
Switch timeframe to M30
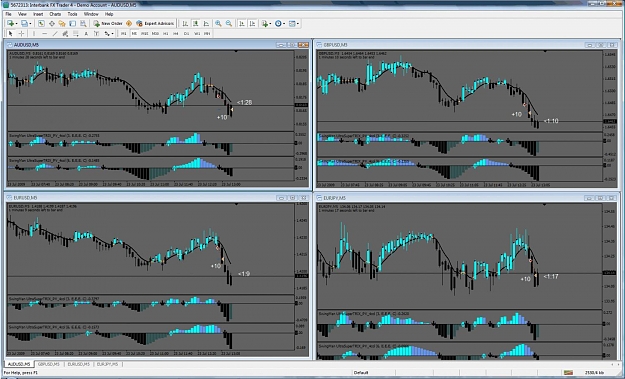coord(155,33)
